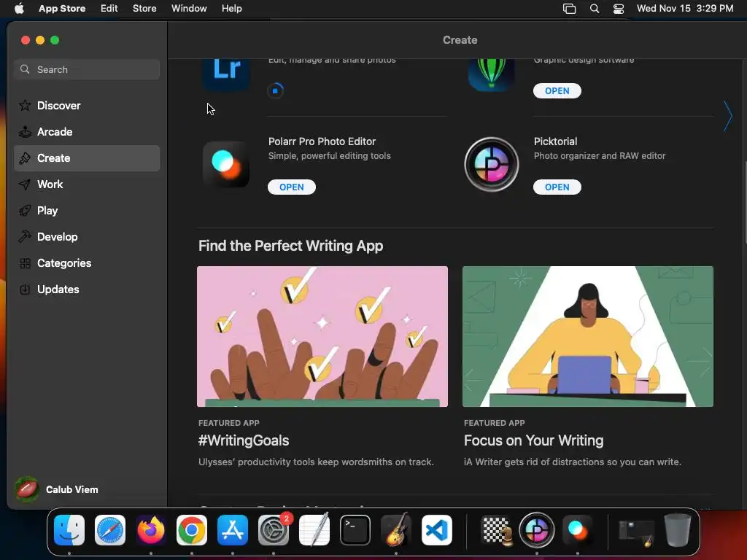747x560 pixels.
Task: Click the #WritingGoals story title
Action: pos(244,440)
